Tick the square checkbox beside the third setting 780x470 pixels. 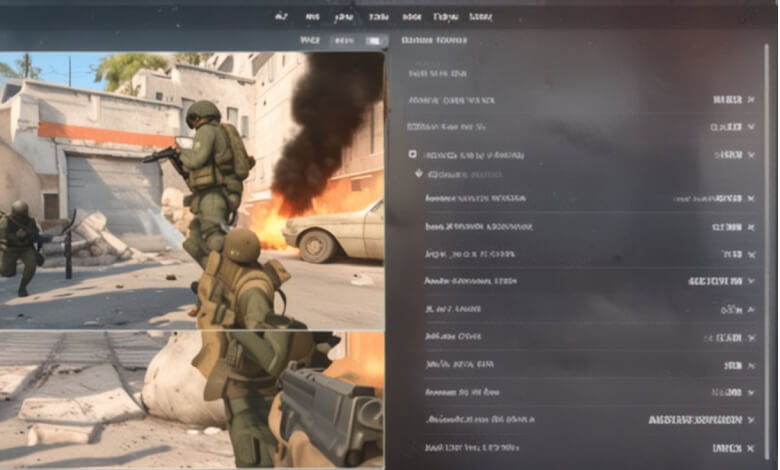tap(412, 154)
